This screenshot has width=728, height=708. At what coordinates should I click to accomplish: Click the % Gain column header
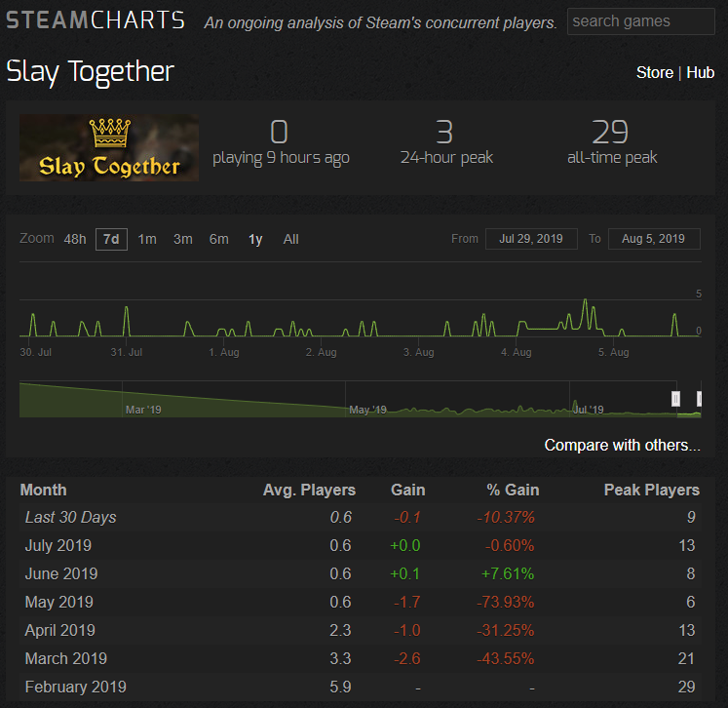click(x=513, y=491)
